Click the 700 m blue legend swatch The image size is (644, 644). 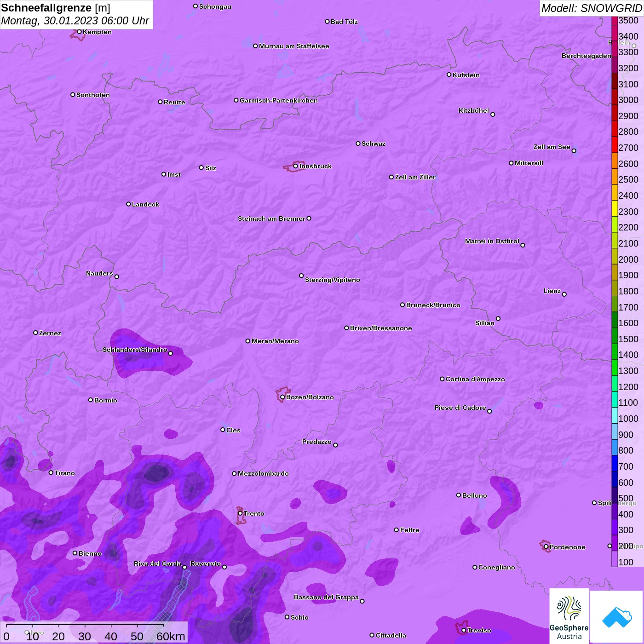coord(615,463)
